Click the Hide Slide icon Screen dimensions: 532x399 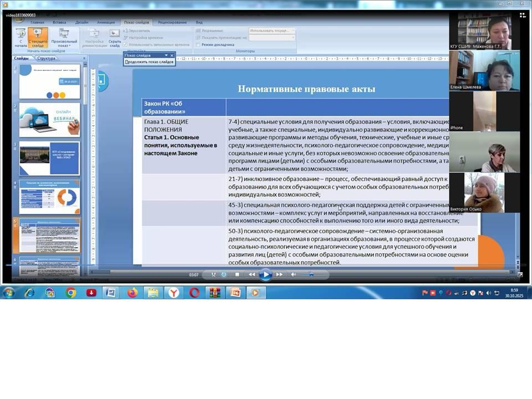tap(115, 37)
